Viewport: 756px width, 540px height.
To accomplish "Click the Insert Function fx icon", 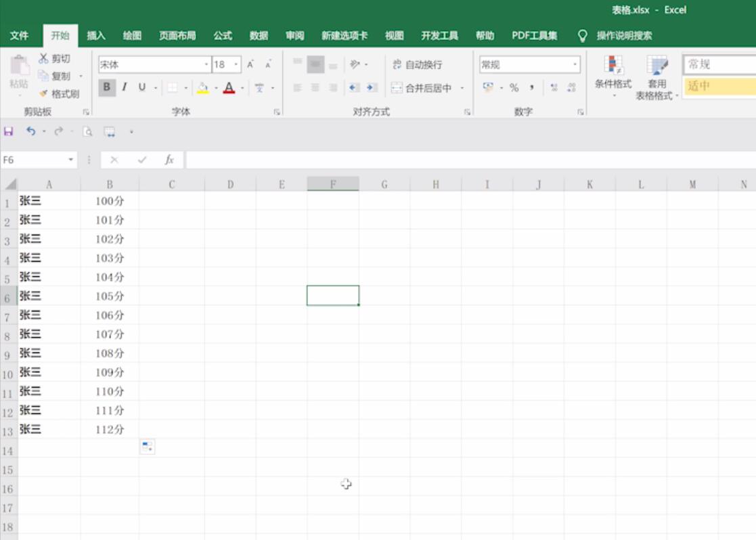I will click(169, 160).
